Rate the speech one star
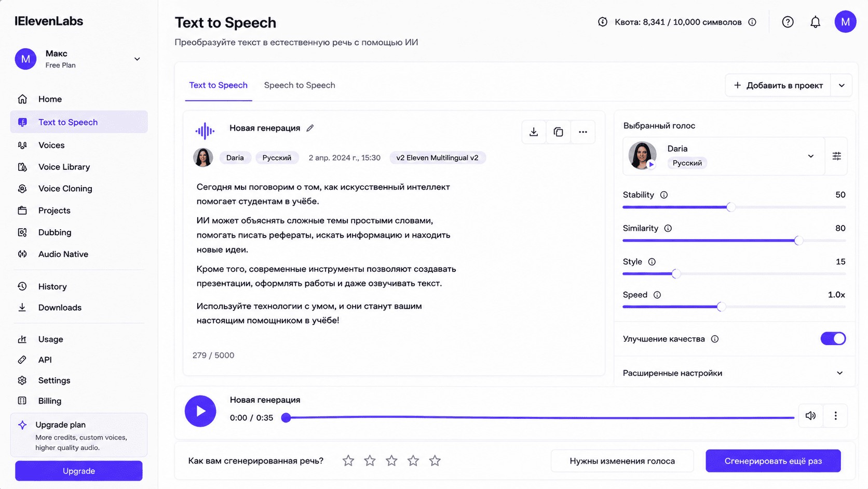The height and width of the screenshot is (489, 868). [x=348, y=460]
